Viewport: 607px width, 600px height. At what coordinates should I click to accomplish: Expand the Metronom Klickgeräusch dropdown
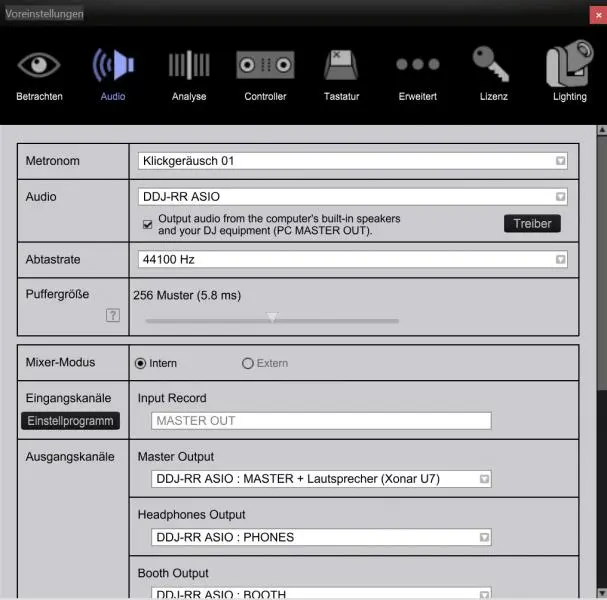point(353,160)
